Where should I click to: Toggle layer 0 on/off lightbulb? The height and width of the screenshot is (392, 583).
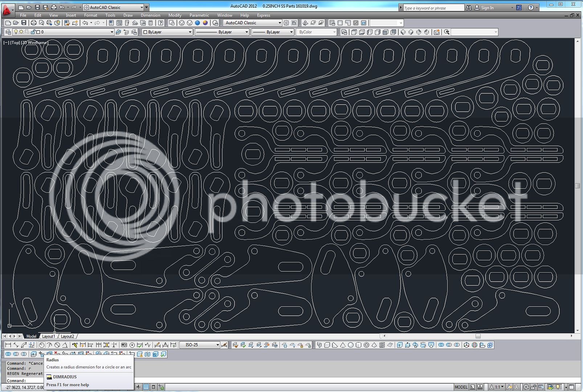[16, 32]
